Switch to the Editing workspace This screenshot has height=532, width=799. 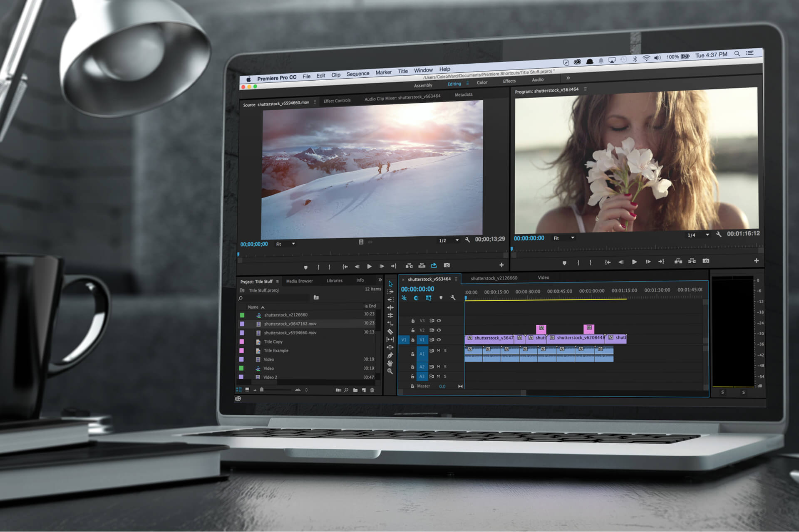(x=454, y=84)
